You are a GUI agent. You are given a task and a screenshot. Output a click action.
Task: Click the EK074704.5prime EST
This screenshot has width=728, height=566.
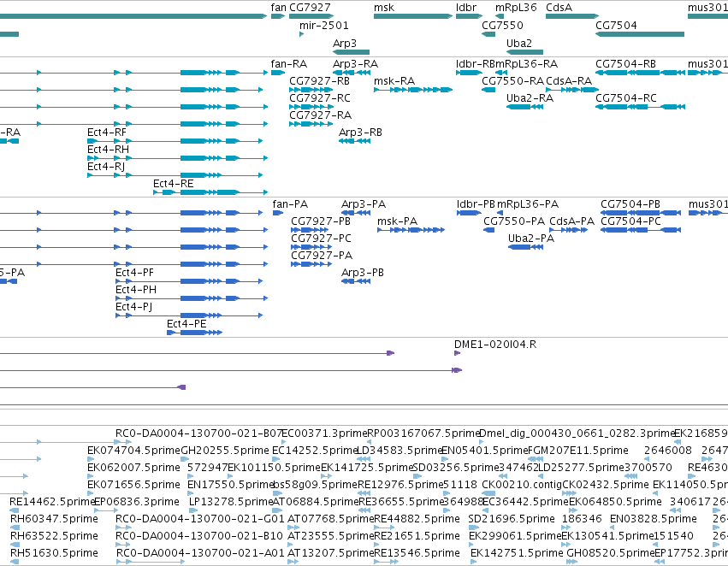pos(92,459)
